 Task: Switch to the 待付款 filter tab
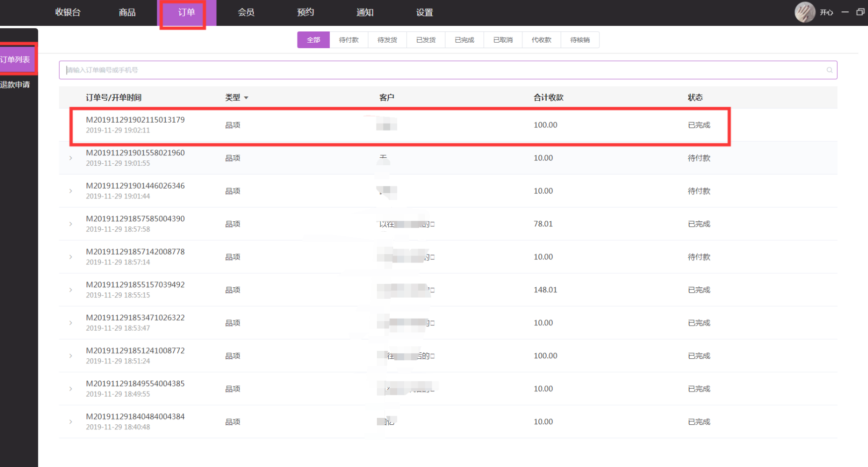point(349,40)
